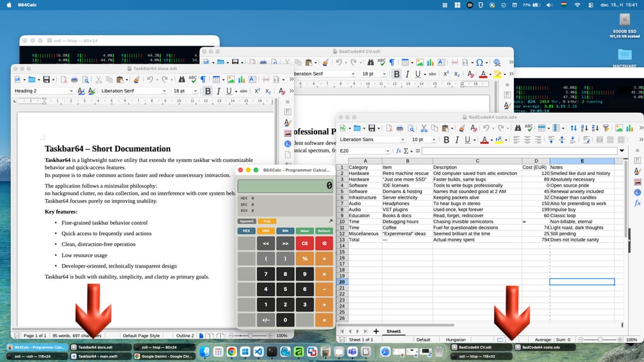The image size is (644, 362).
Task: Click Align Center icon in costs spreadsheet
Action: [x=527, y=140]
